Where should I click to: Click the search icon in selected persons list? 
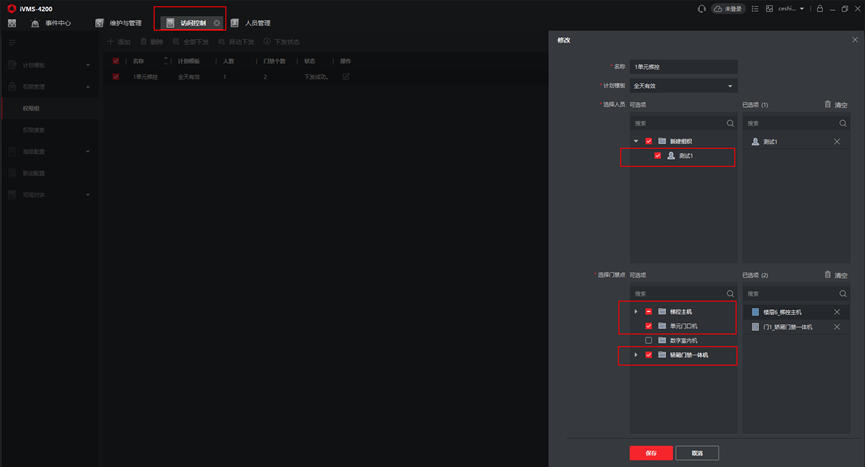pos(842,124)
